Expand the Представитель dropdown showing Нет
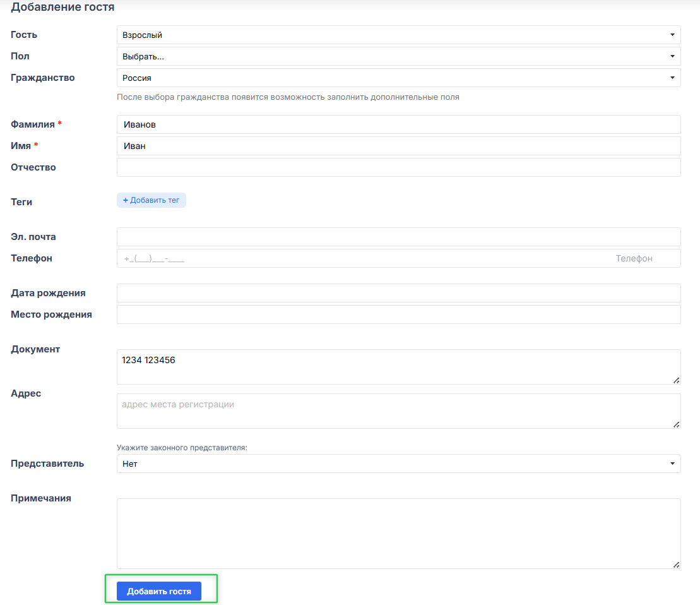 [398, 464]
